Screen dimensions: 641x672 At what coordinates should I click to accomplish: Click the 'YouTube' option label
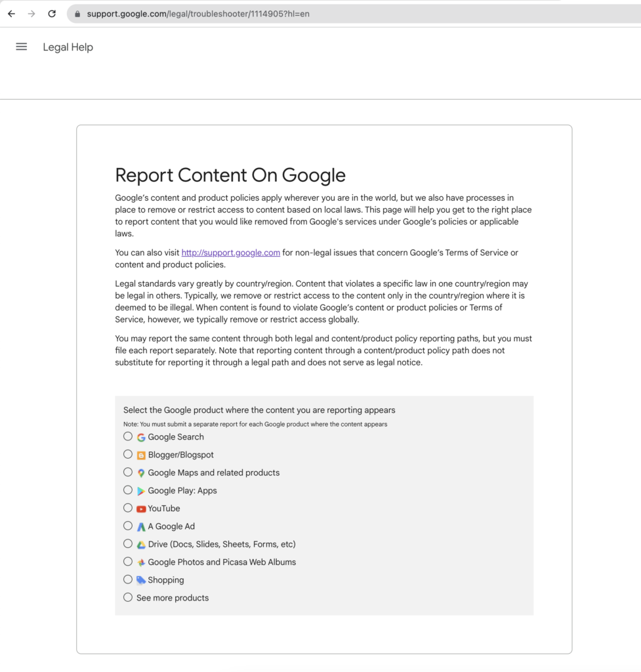tap(164, 509)
